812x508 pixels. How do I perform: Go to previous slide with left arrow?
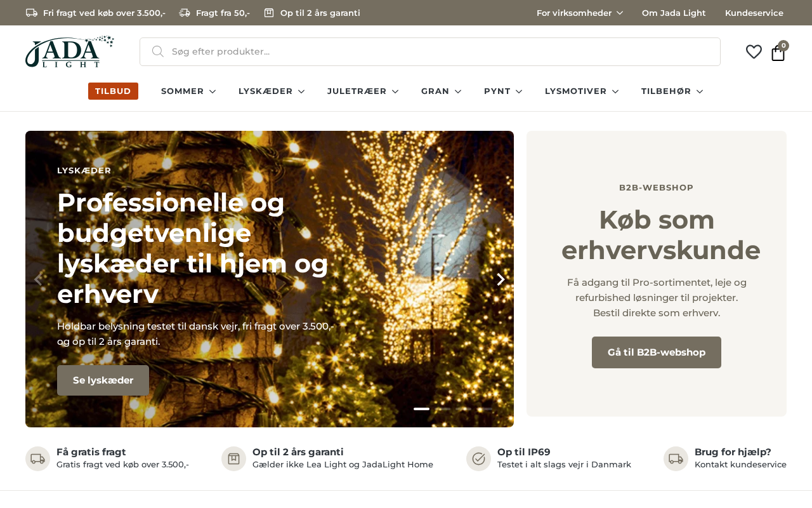[38, 279]
